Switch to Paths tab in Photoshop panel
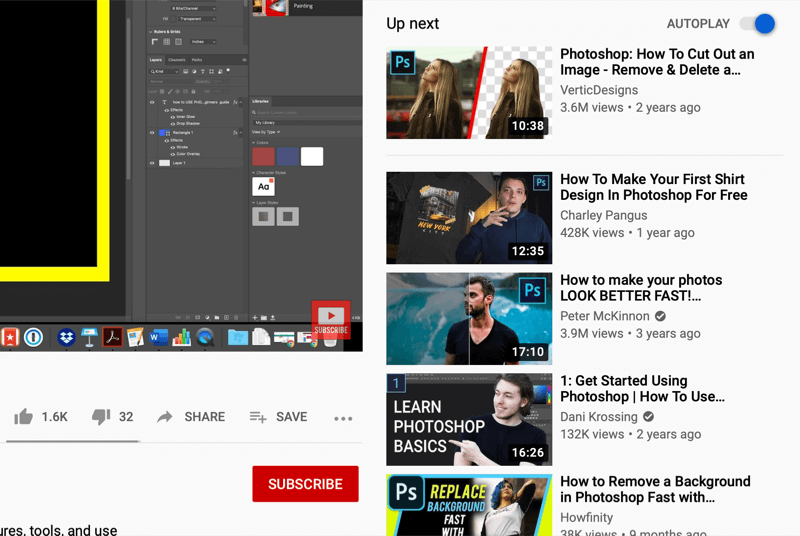The width and height of the screenshot is (800, 536). click(x=197, y=60)
